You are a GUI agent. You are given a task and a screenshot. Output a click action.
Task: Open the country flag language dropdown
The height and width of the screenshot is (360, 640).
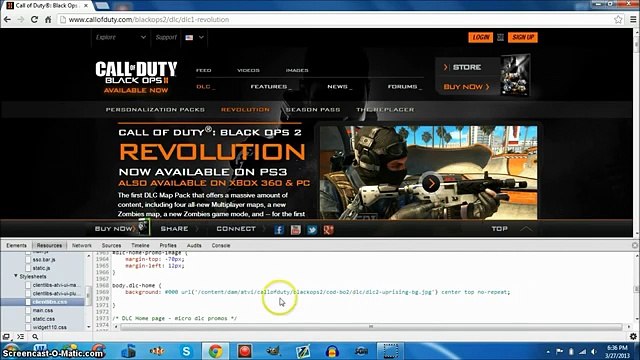(x=194, y=37)
